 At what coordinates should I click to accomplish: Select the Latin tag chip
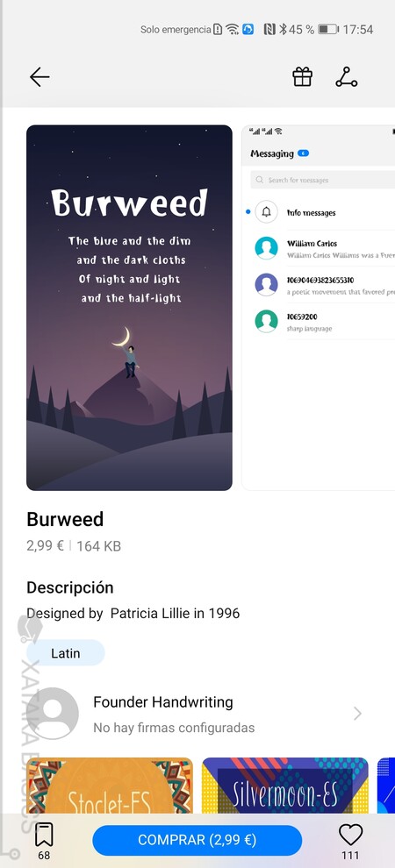65,653
